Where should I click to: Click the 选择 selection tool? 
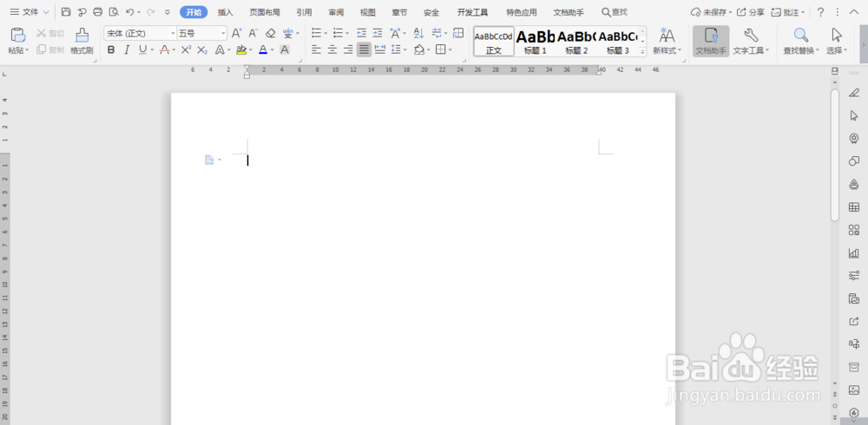(837, 42)
